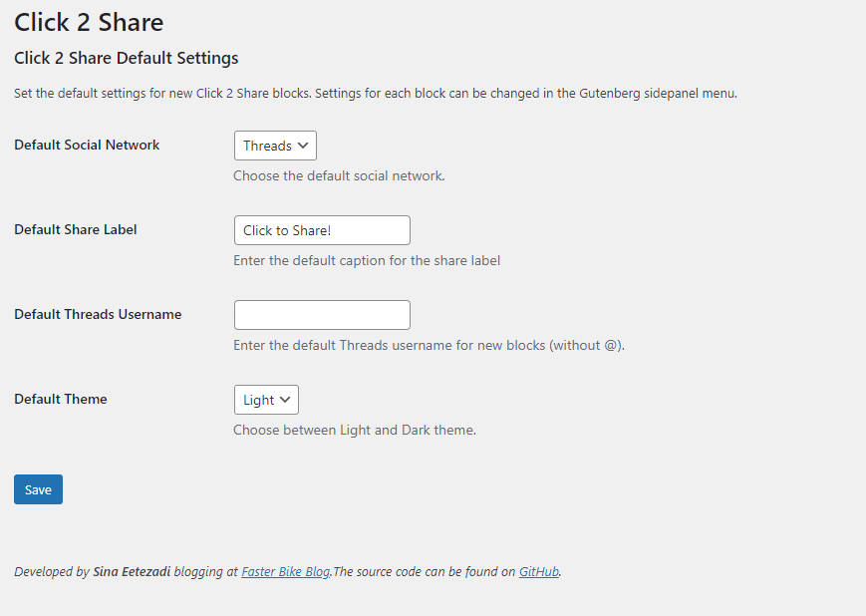Click the 'Default Theme' label
The image size is (866, 616).
click(x=61, y=399)
